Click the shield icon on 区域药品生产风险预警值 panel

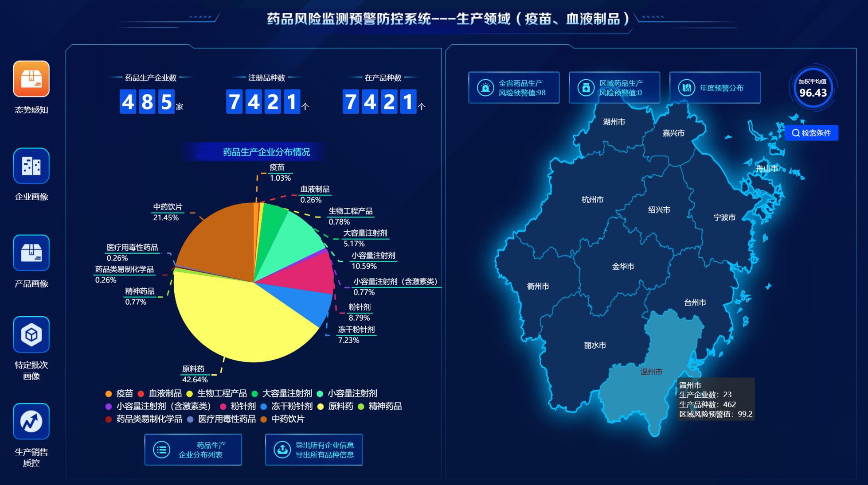point(585,88)
